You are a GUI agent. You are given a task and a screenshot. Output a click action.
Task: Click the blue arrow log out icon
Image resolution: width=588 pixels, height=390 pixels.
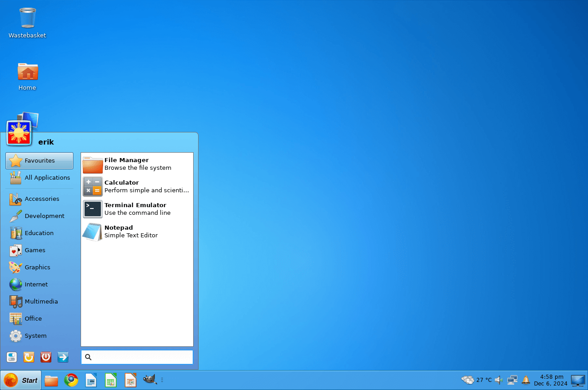click(63, 357)
